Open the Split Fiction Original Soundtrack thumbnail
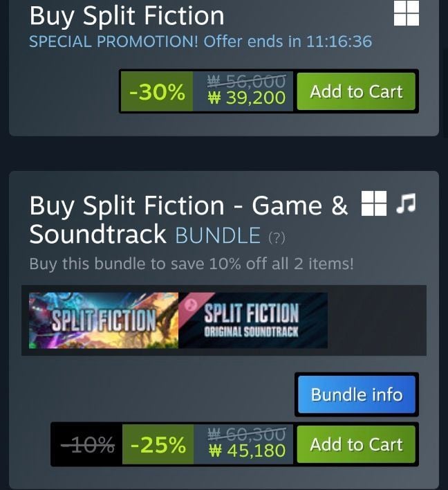 253,320
